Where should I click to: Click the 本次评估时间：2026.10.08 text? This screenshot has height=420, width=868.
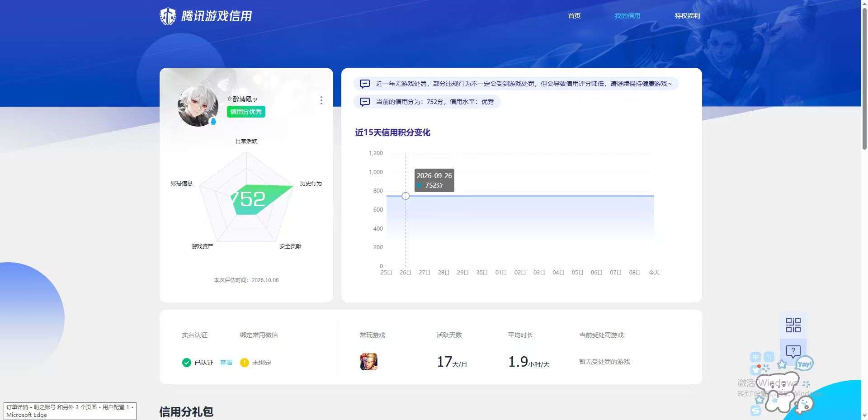246,280
